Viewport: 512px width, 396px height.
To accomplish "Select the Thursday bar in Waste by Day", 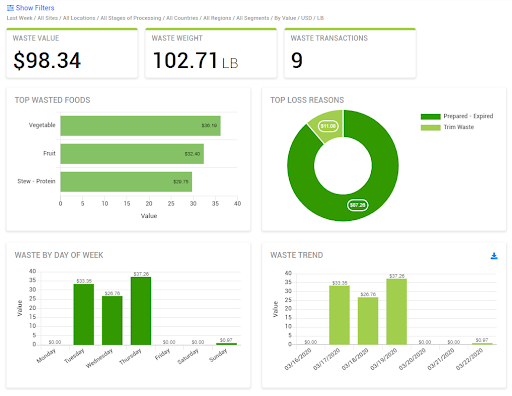I will [x=141, y=311].
